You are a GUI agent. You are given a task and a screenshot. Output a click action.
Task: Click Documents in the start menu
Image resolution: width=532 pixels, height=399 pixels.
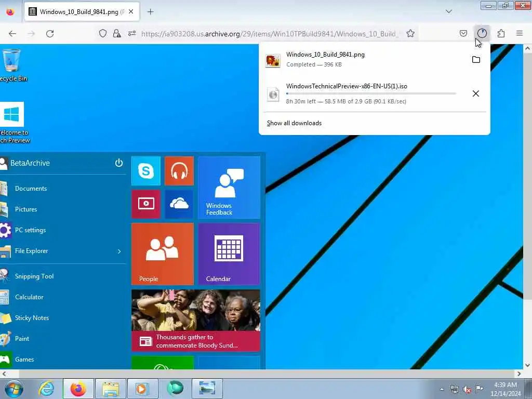pos(31,189)
